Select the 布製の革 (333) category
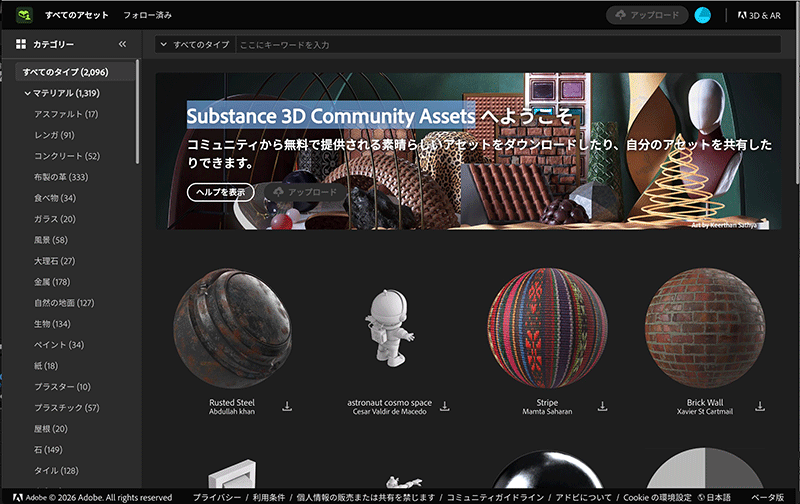 (x=61, y=177)
